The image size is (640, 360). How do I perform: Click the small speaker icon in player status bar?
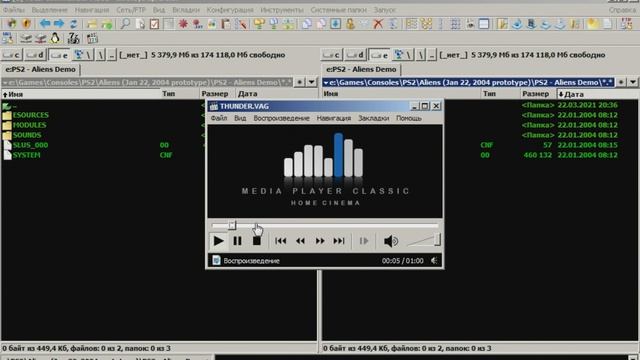pos(434,260)
